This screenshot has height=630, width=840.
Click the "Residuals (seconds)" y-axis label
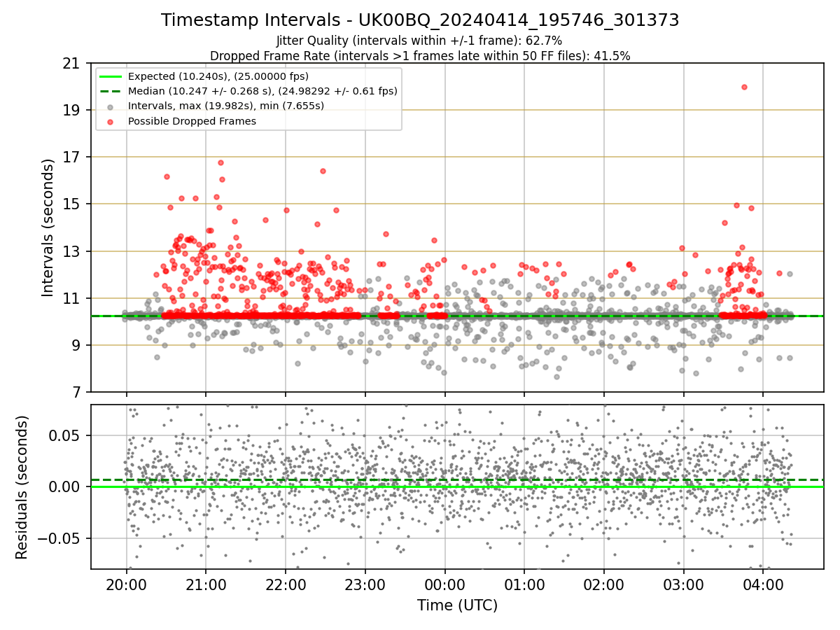(22, 487)
